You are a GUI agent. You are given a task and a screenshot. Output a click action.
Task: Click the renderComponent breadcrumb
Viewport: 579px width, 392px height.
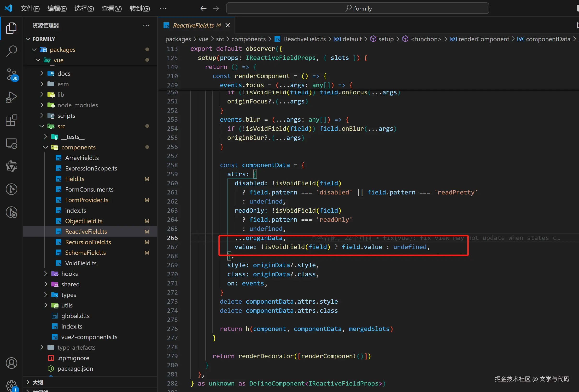pyautogui.click(x=483, y=39)
